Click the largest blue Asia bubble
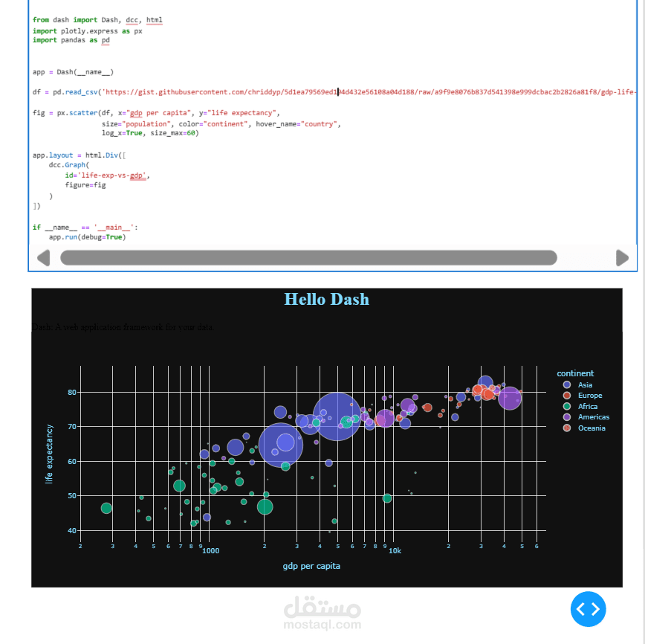 337,416
